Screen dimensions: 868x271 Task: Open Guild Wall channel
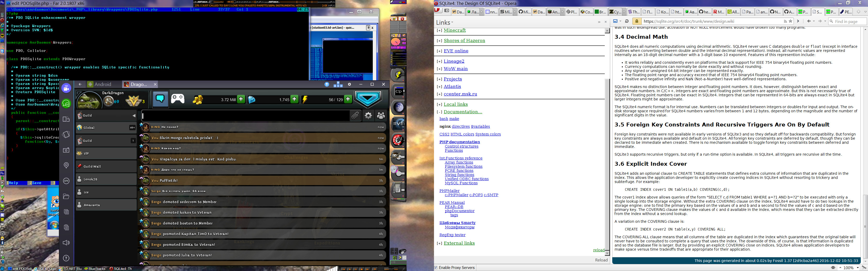(106, 166)
